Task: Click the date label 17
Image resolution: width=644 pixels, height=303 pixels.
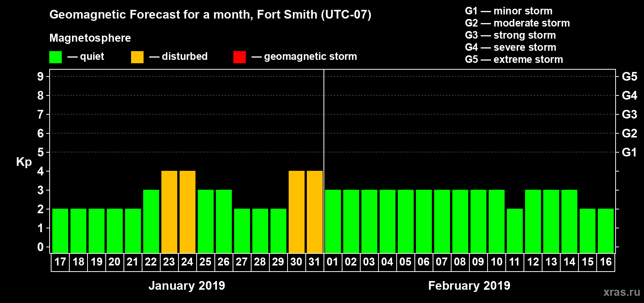Action: point(60,262)
